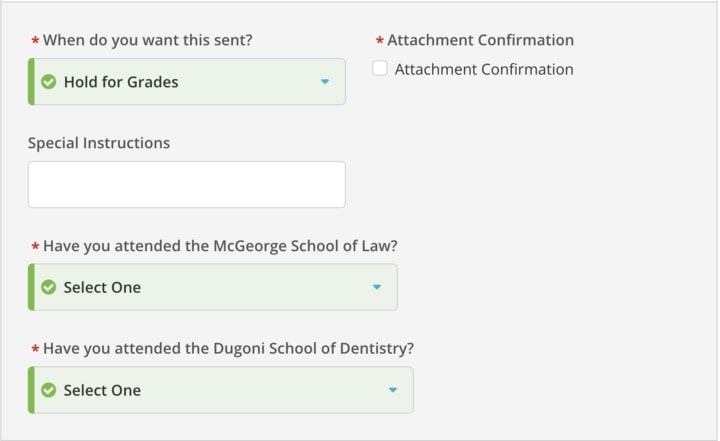Image resolution: width=720 pixels, height=441 pixels.
Task: Click the Attachment Confirmation checkbox label text
Action: pyautogui.click(x=484, y=69)
